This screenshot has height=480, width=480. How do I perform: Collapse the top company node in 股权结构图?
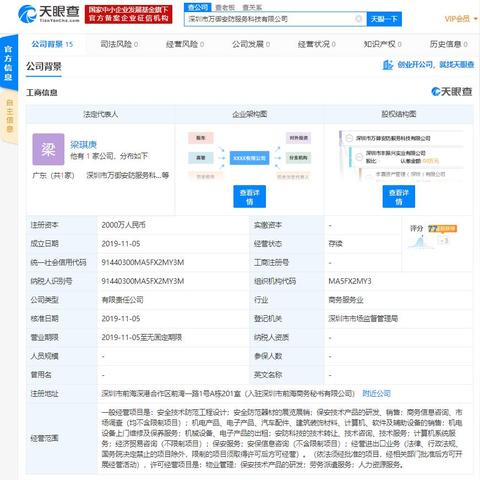349,138
